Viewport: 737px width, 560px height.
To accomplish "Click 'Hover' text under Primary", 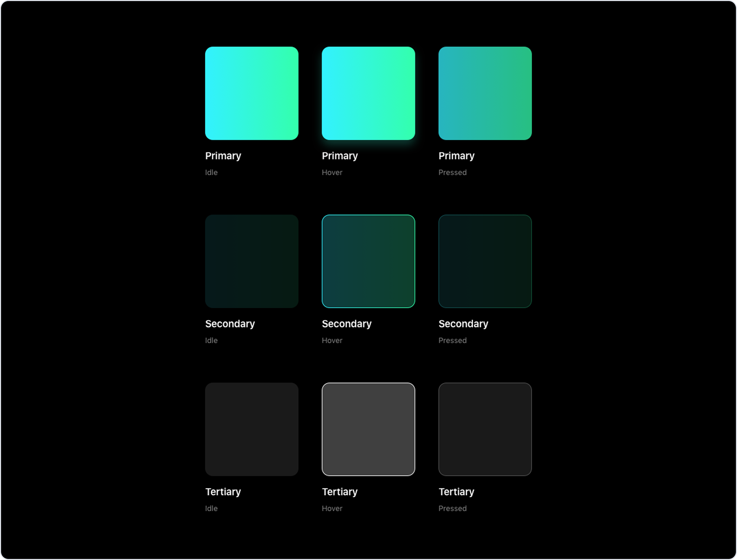I will 332,173.
